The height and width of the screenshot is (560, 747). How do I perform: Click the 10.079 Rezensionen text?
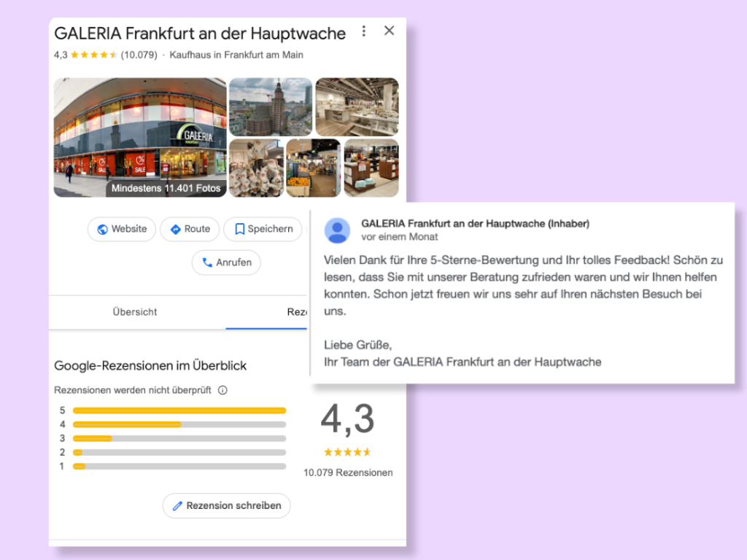[348, 472]
